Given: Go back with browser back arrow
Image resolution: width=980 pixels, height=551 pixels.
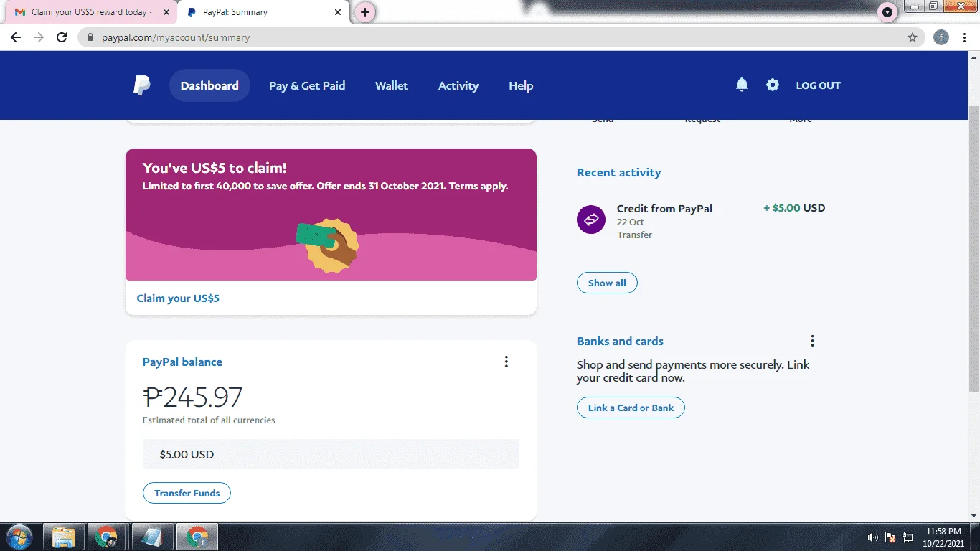Looking at the screenshot, I should (16, 37).
